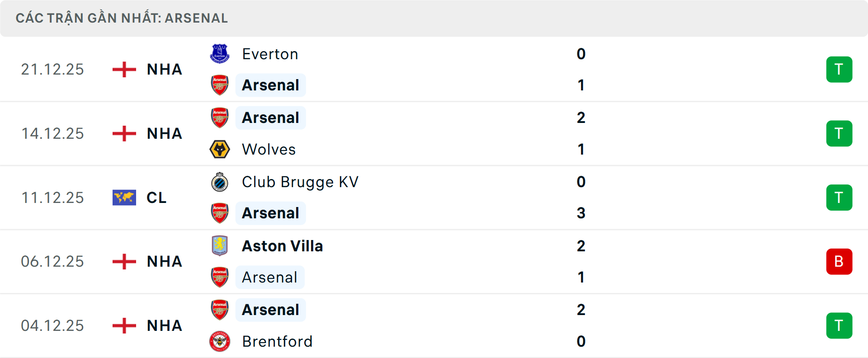The width and height of the screenshot is (868, 358).
Task: Click the Champions League competition icon
Action: coord(124,198)
